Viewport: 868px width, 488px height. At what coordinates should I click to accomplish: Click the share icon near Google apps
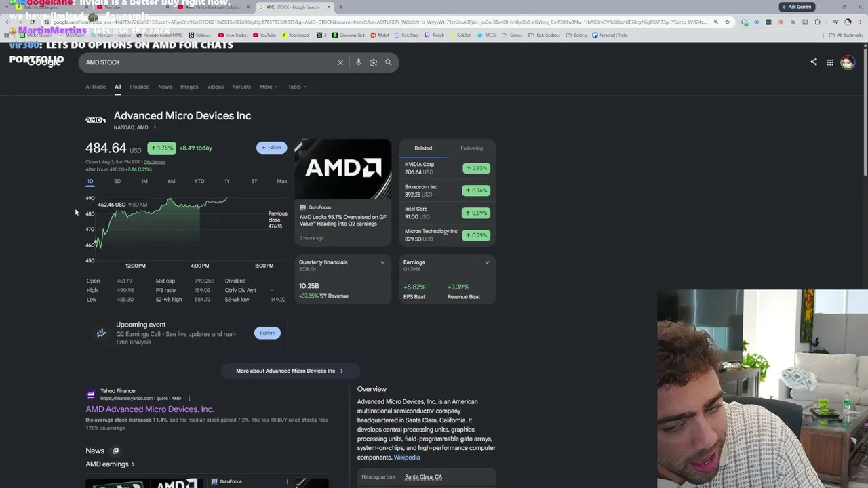tap(814, 62)
